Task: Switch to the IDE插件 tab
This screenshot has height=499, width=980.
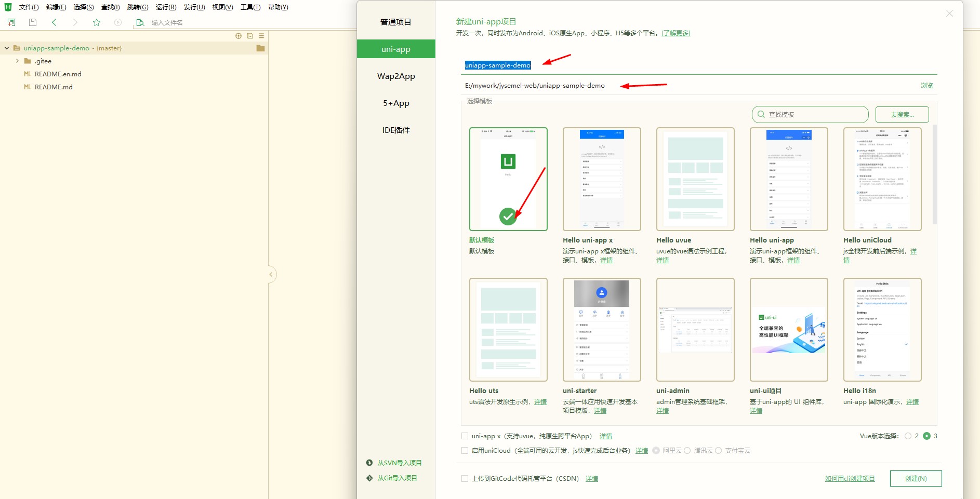Action: 396,130
